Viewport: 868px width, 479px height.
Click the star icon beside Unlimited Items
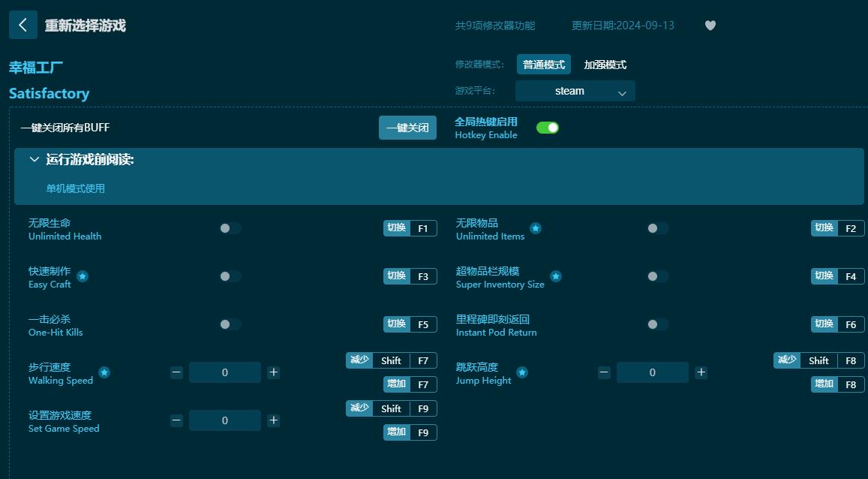[x=536, y=227]
